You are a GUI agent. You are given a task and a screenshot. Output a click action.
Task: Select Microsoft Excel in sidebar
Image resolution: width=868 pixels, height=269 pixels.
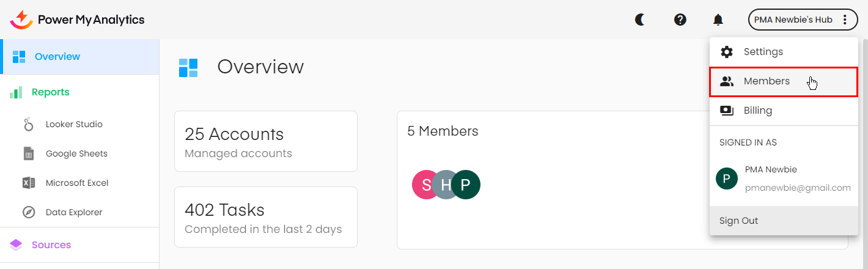[x=76, y=183]
